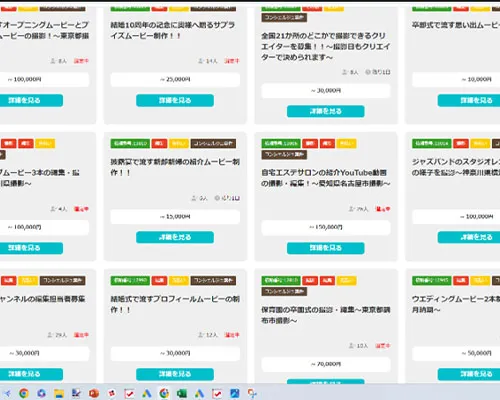The height and width of the screenshot is (400, 500).
Task: Click applicant icon on 披露宴で流す新郎新婦 card
Action: click(x=194, y=198)
